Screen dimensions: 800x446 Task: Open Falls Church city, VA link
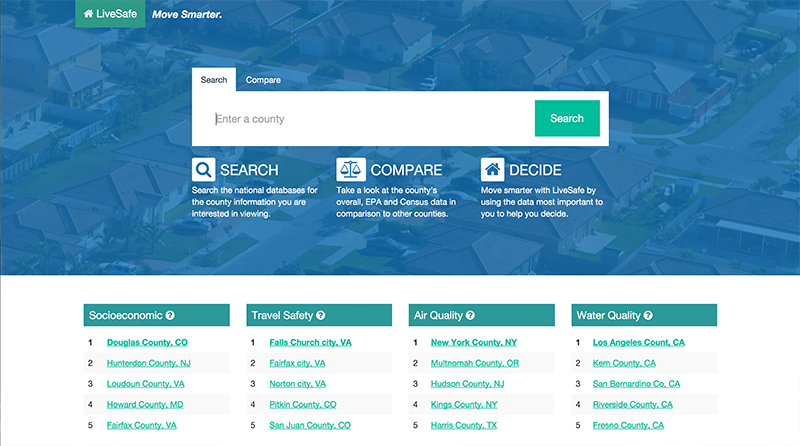click(x=310, y=342)
